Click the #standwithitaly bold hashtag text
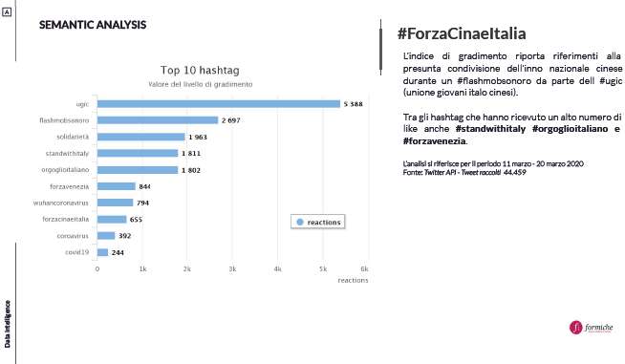 [490, 129]
